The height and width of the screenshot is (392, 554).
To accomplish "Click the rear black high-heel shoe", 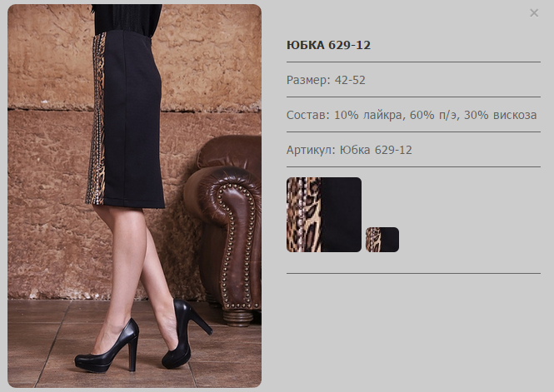I will click(187, 334).
